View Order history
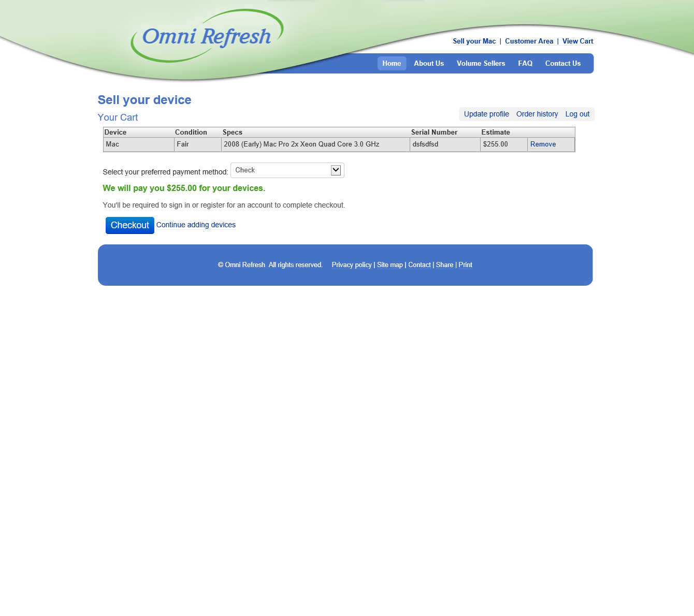The height and width of the screenshot is (616, 694). pyautogui.click(x=537, y=114)
